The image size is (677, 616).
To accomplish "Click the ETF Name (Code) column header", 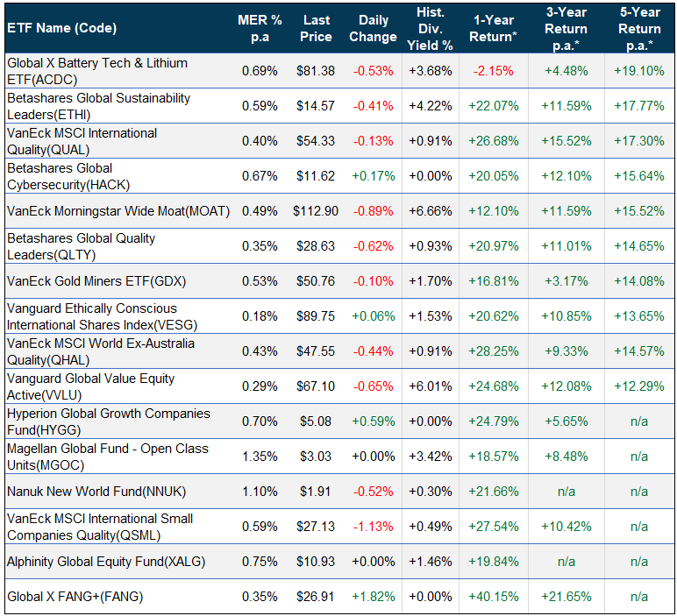I will click(x=61, y=28).
